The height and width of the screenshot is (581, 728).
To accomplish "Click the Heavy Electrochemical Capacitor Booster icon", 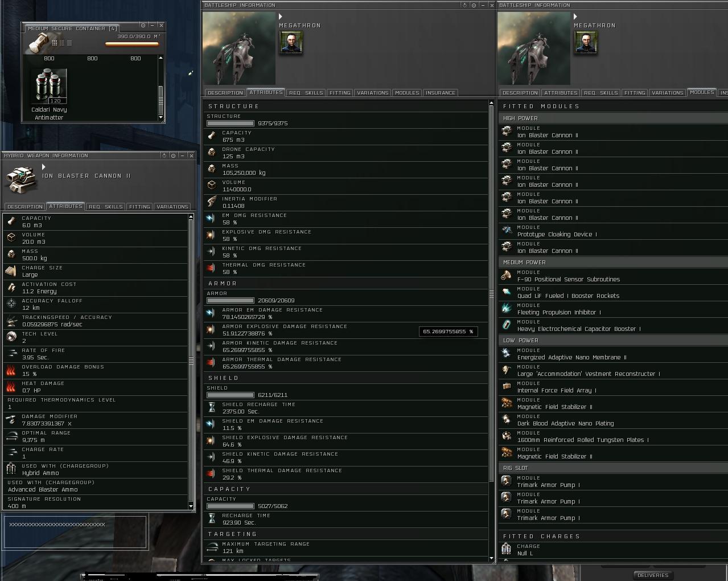I will (x=507, y=325).
